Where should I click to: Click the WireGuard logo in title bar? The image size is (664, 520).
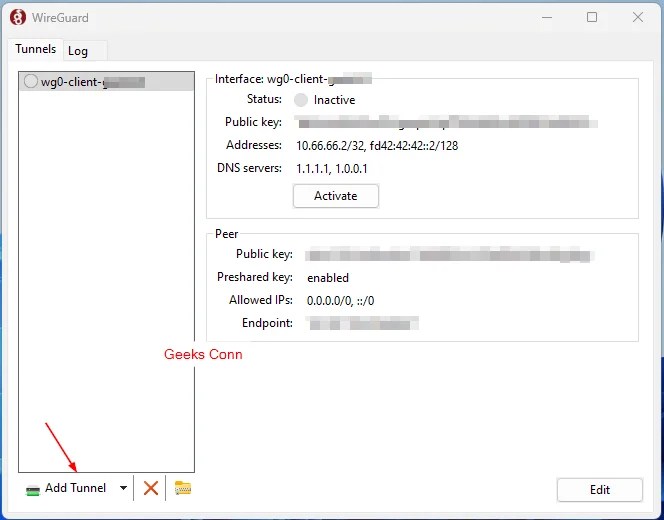point(18,17)
